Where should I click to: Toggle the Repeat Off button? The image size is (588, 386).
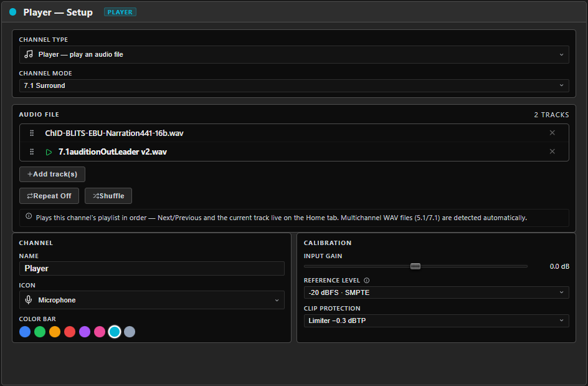[x=49, y=196]
